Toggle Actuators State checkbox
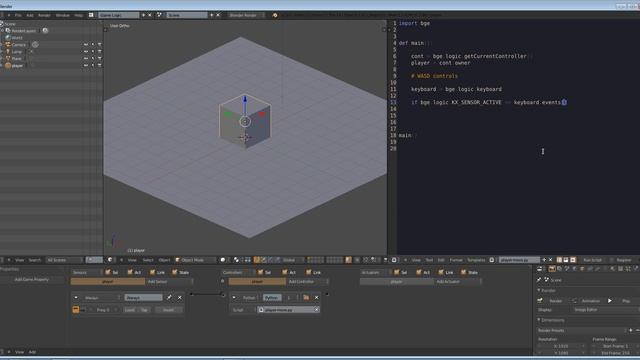 [464, 272]
